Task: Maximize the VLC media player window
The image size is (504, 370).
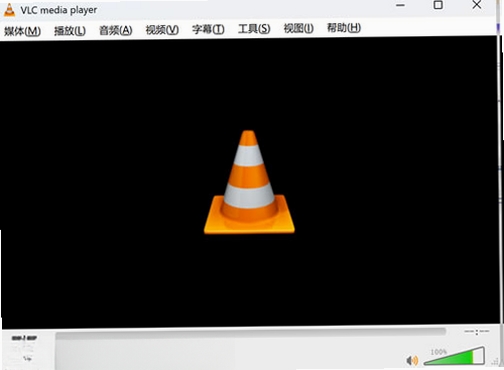Action: coord(438,5)
